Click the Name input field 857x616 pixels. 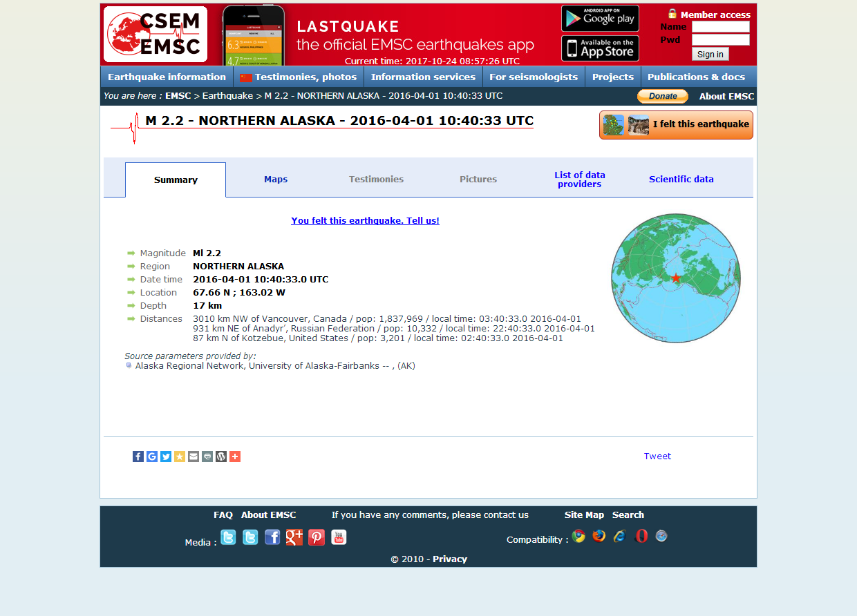(x=720, y=27)
